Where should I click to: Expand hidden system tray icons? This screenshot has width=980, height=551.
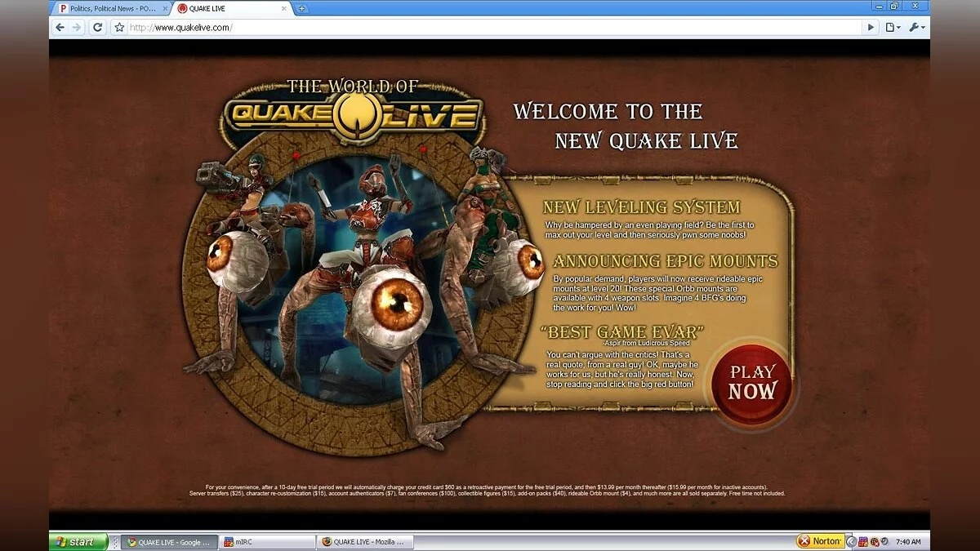tap(851, 541)
